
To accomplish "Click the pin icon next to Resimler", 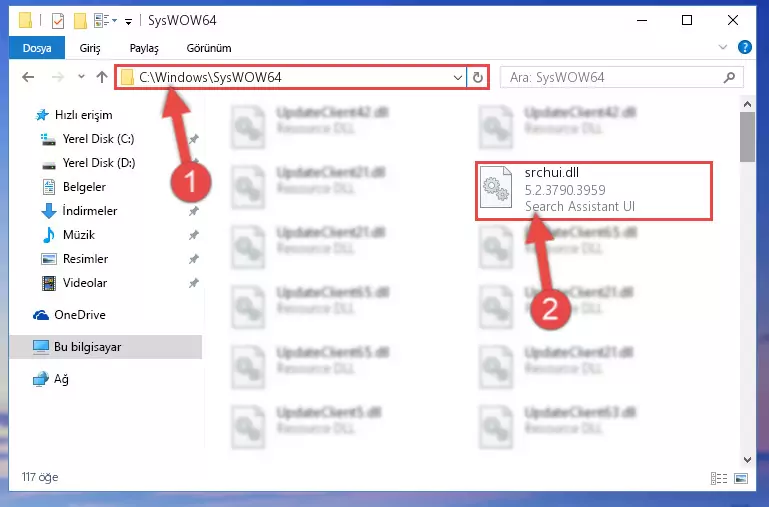I will pos(194,259).
